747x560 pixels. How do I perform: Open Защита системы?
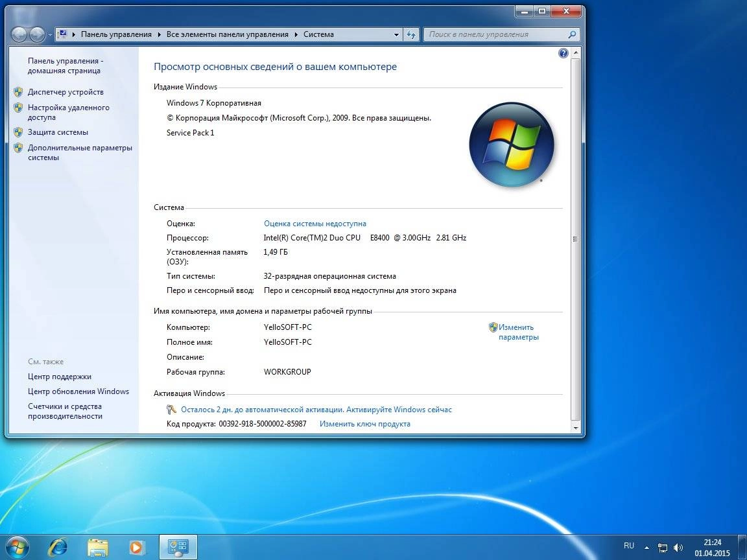point(58,132)
